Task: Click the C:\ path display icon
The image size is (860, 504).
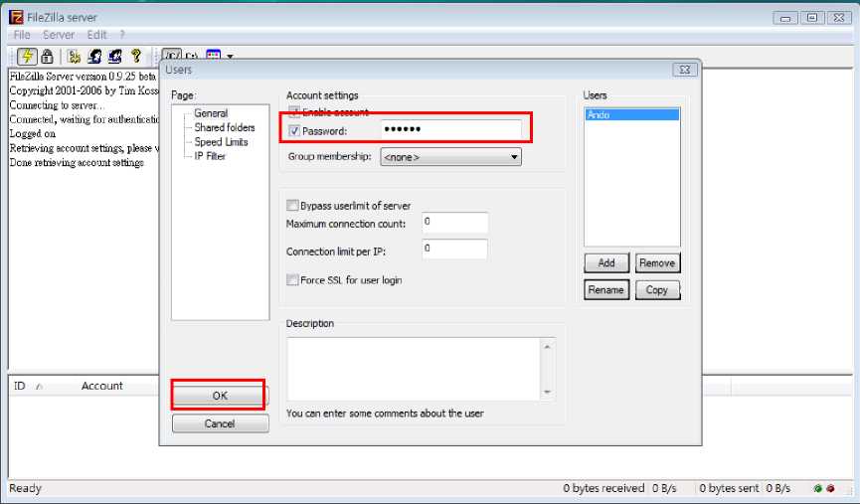Action: [x=192, y=58]
